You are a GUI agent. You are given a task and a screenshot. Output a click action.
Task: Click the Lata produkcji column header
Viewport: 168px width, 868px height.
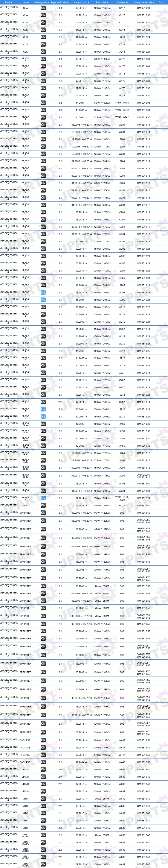click(x=82, y=2)
